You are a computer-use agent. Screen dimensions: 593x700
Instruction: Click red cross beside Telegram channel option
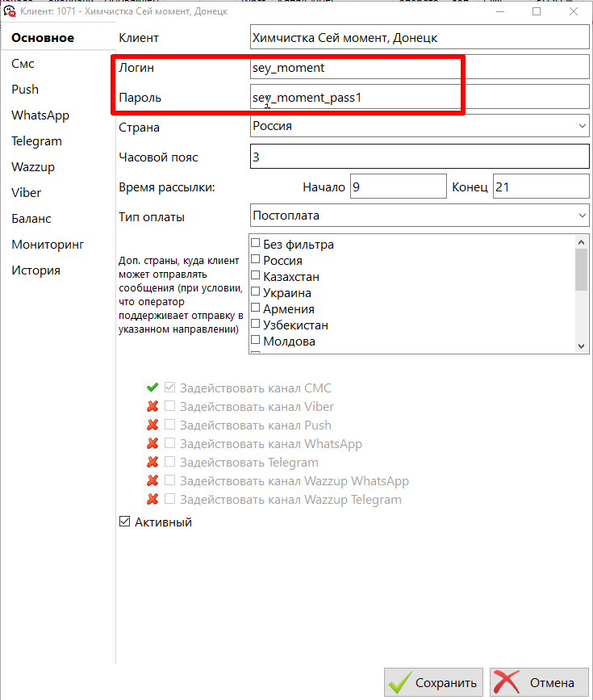coord(152,462)
